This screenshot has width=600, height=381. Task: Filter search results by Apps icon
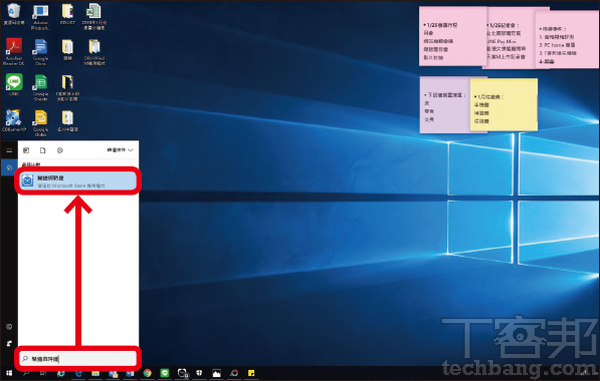click(26, 150)
